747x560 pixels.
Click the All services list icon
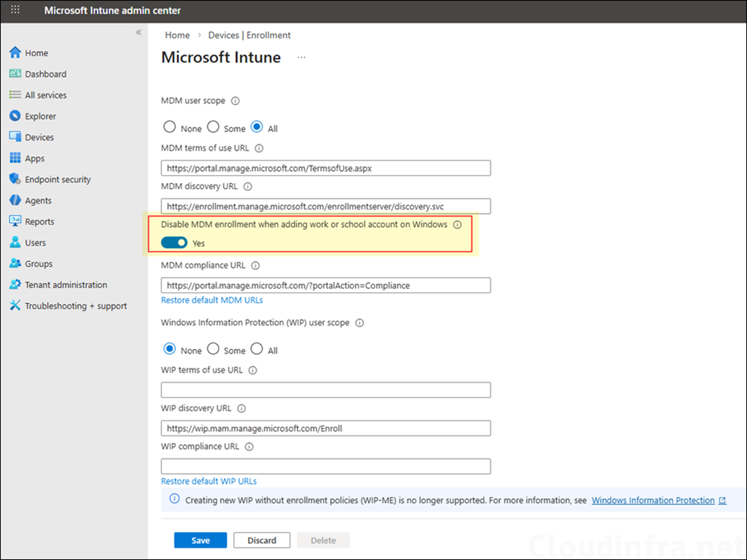(x=15, y=95)
